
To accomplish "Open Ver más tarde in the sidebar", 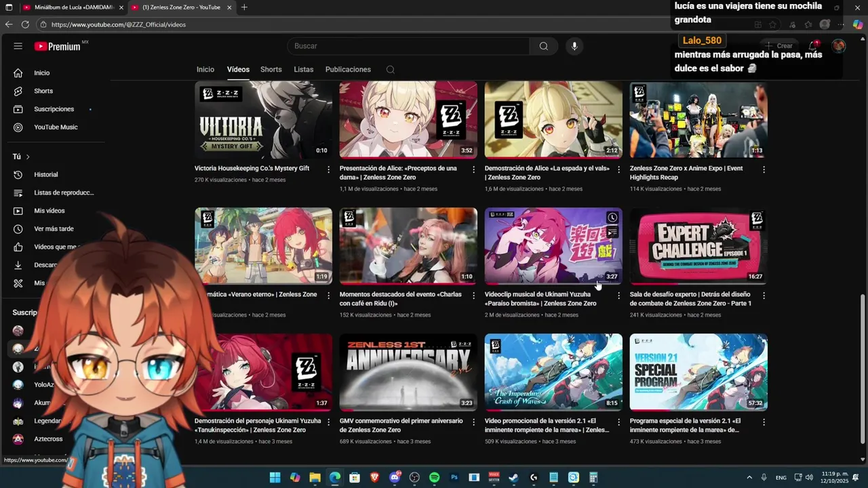I will point(54,228).
